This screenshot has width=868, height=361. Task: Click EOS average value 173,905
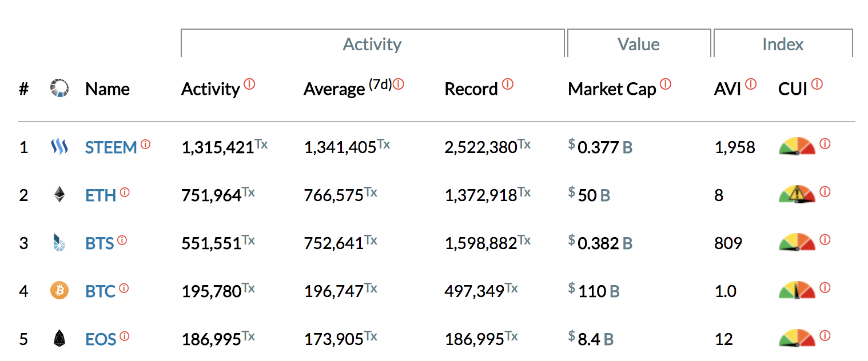(333, 340)
